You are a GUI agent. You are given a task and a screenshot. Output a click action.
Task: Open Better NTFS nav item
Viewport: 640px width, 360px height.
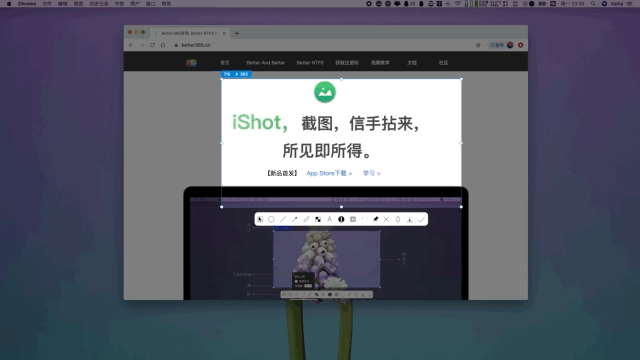coord(310,63)
